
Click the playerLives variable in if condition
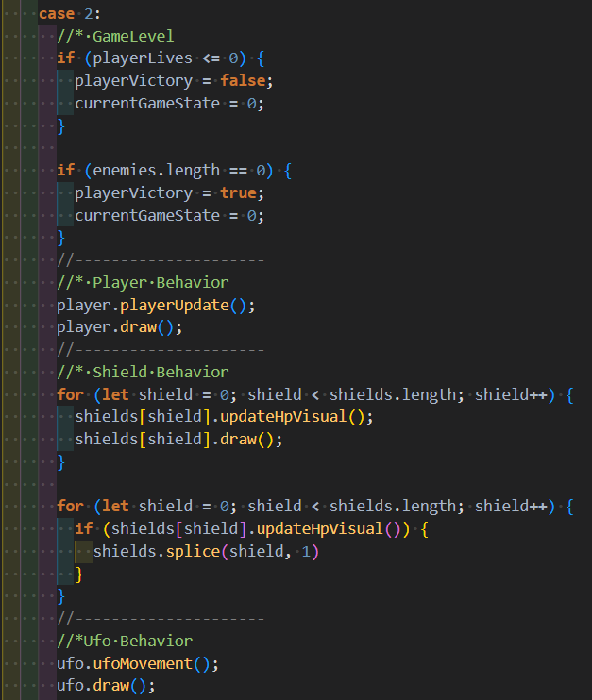pyautogui.click(x=142, y=58)
